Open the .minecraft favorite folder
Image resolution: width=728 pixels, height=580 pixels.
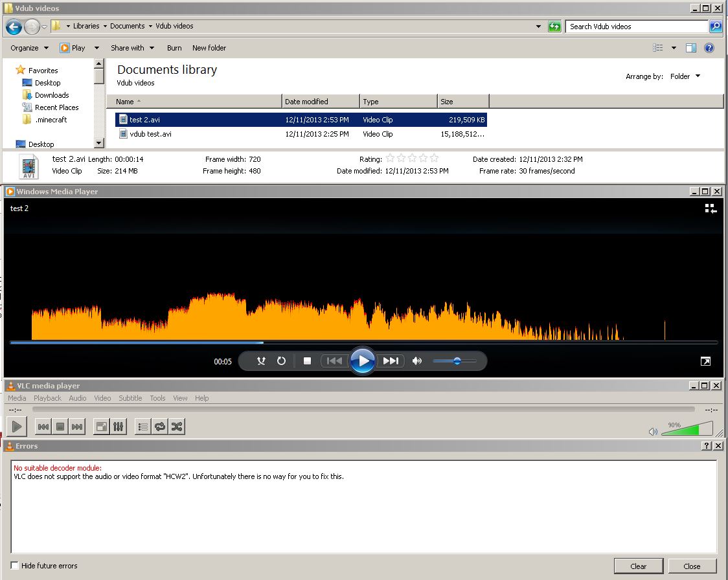[45, 120]
